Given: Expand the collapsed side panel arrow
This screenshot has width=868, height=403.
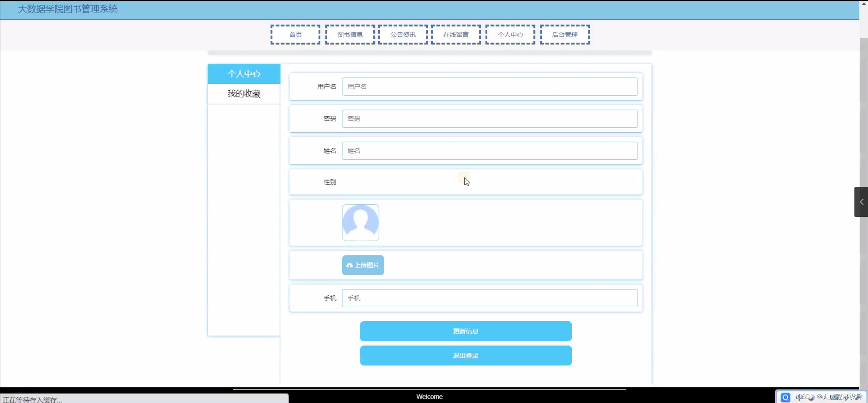Looking at the screenshot, I should click(861, 202).
